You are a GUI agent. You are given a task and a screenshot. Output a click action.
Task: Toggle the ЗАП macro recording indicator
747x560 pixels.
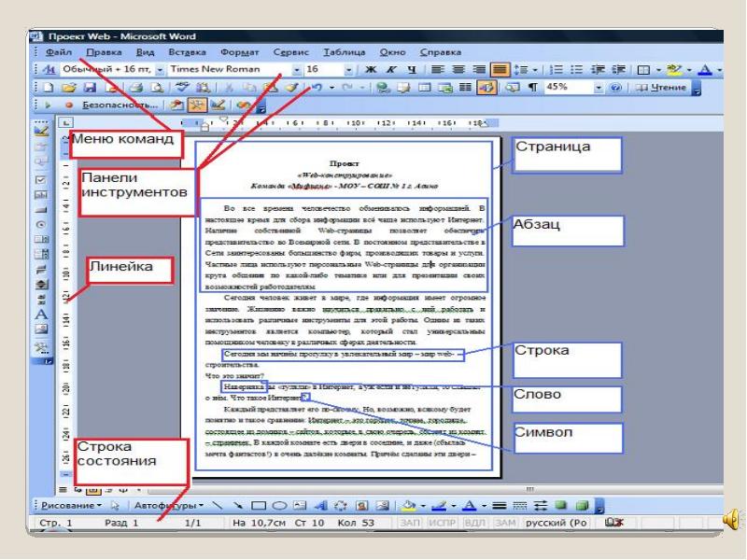[410, 524]
